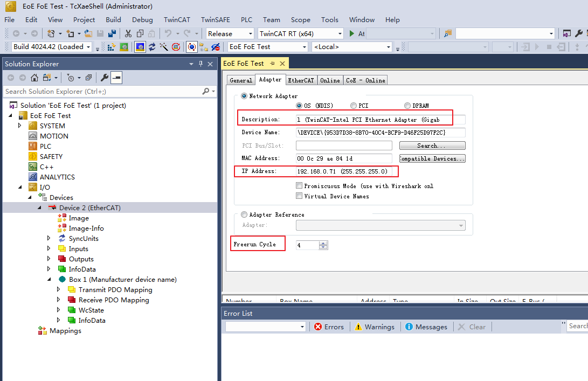This screenshot has width=588, height=381.
Task: Switch to the General tab
Action: pos(241,80)
